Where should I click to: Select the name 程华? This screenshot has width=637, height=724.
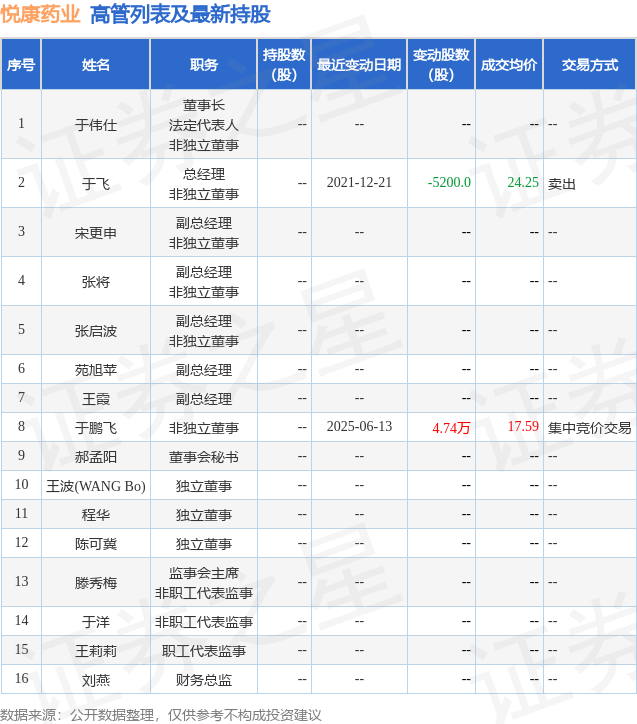coord(96,515)
